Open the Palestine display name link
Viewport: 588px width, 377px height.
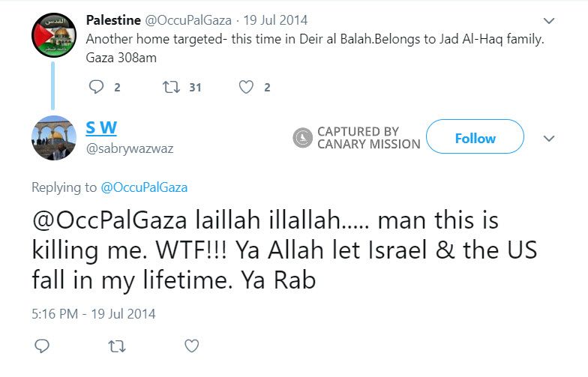[x=113, y=20]
